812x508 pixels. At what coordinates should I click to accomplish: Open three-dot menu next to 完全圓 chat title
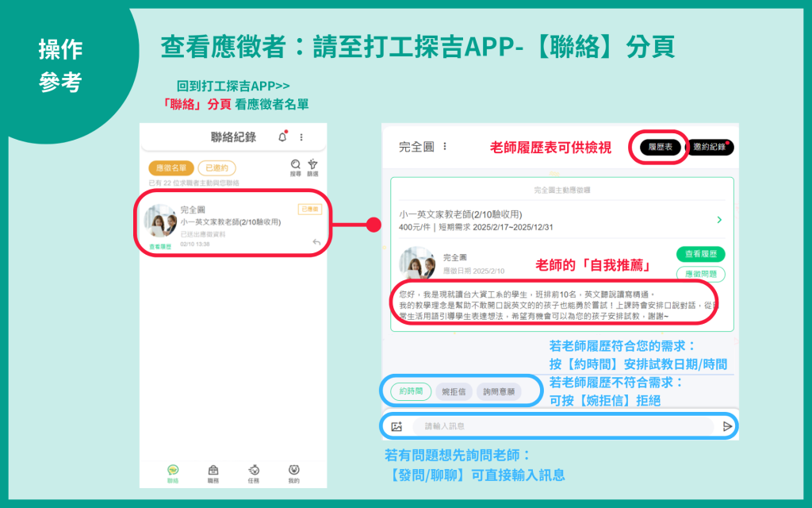point(445,147)
